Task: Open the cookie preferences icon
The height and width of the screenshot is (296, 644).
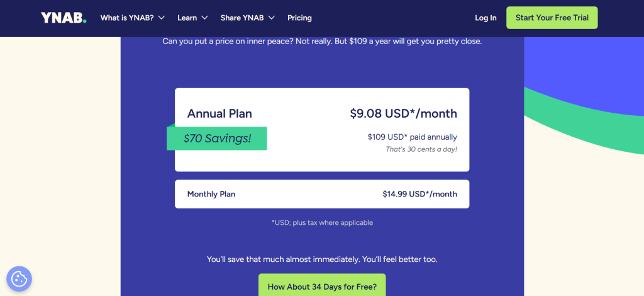Action: pyautogui.click(x=19, y=278)
